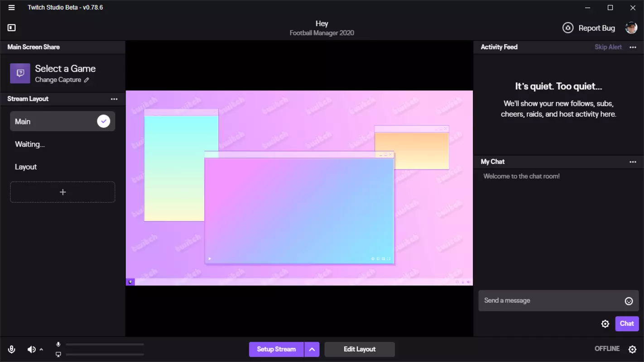Click the Activity Feed panel title

pyautogui.click(x=499, y=47)
